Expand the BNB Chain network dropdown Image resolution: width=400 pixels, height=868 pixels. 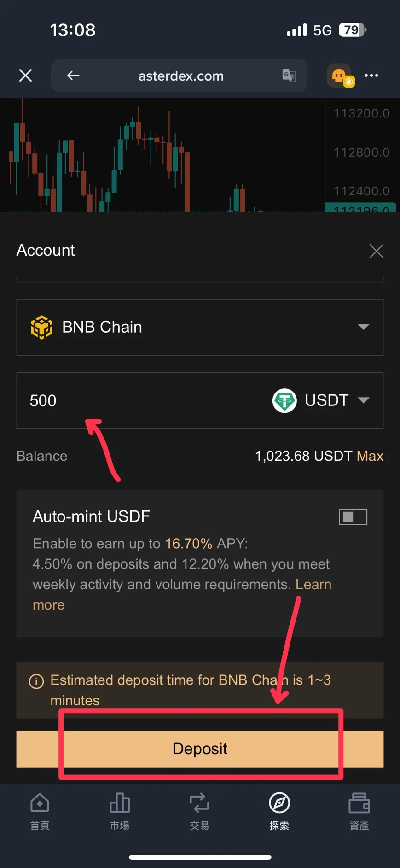click(x=363, y=327)
